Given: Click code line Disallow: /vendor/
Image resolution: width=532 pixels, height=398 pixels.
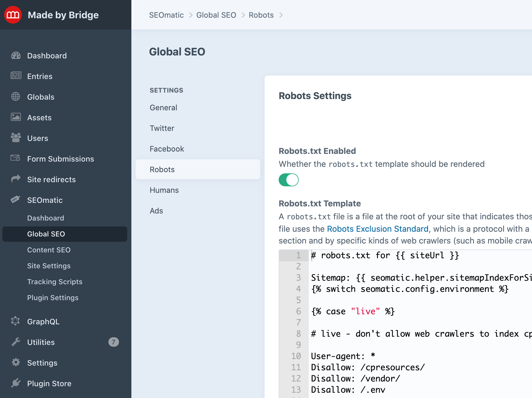Looking at the screenshot, I should 356,379.
